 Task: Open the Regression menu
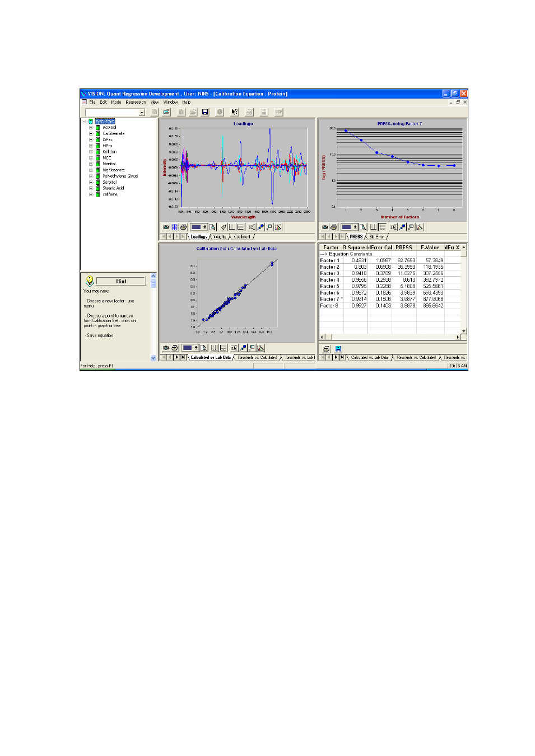coord(136,102)
